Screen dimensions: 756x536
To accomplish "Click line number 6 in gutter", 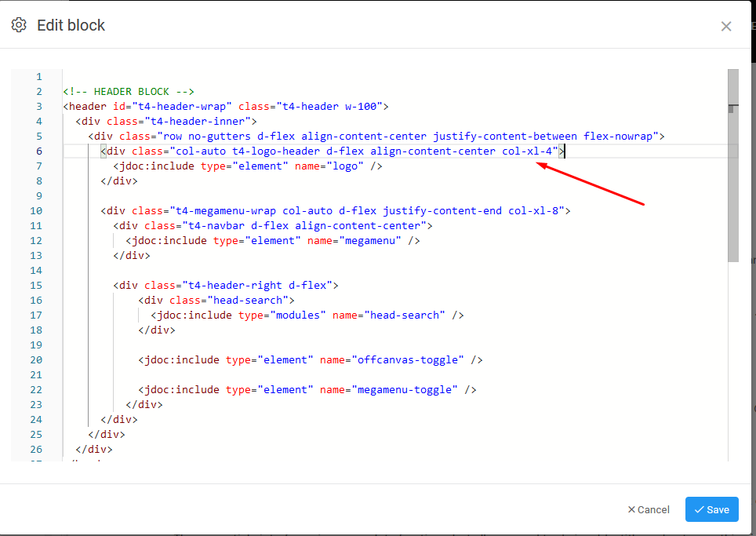I will pyautogui.click(x=39, y=151).
